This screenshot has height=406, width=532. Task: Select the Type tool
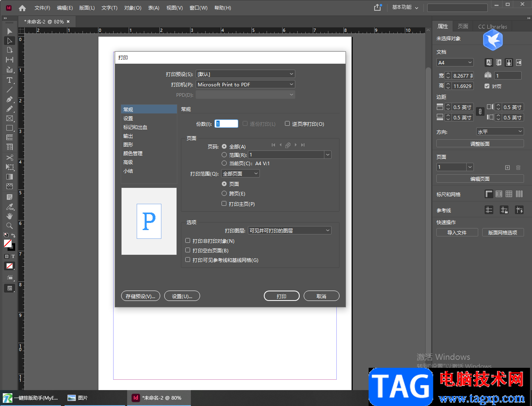click(10, 80)
